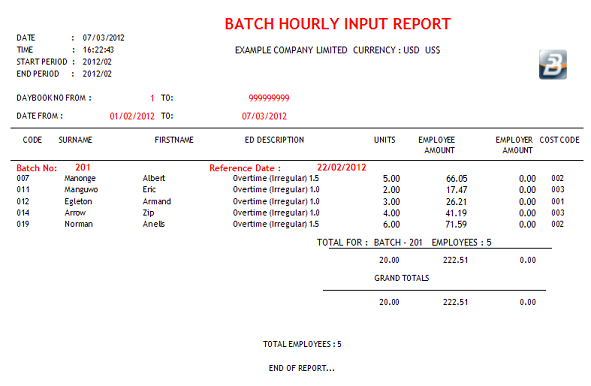Click units value 3.00

coord(391,202)
